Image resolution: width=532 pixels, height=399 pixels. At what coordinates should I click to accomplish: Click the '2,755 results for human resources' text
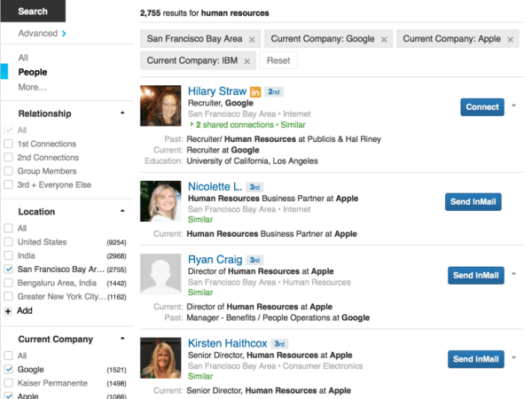pyautogui.click(x=204, y=13)
